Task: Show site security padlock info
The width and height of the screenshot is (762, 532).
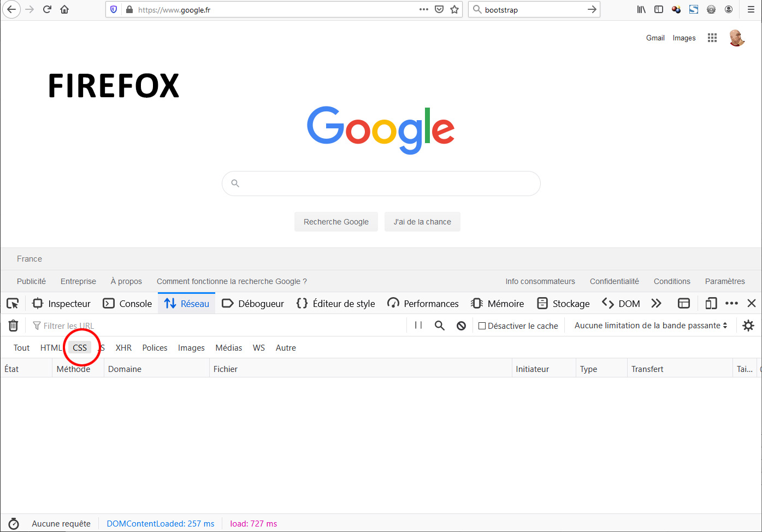Action: tap(129, 9)
